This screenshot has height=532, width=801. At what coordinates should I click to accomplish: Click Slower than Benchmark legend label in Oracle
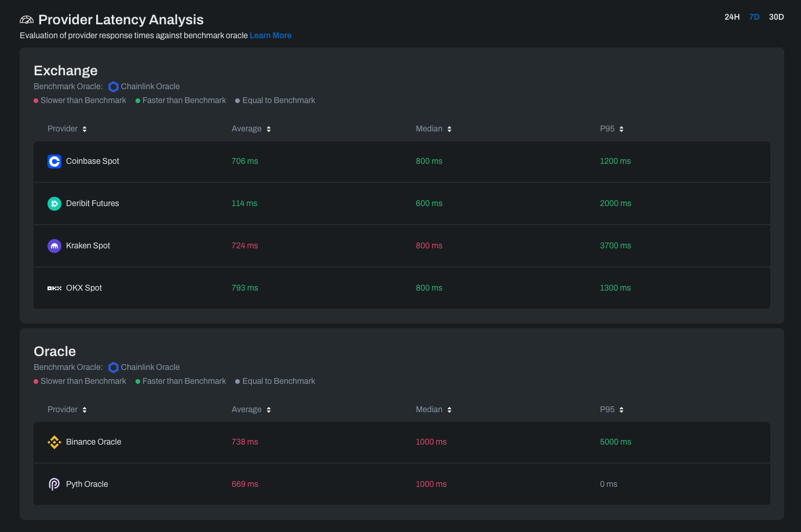(83, 381)
